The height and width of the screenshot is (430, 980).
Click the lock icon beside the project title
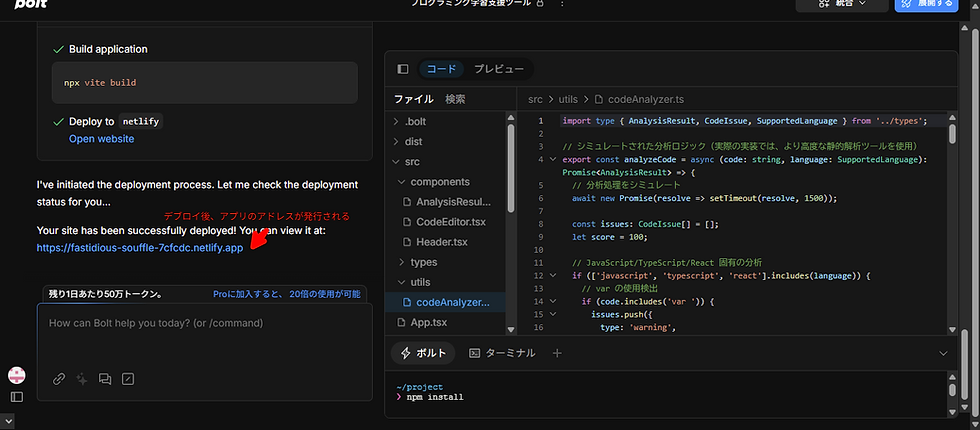540,3
